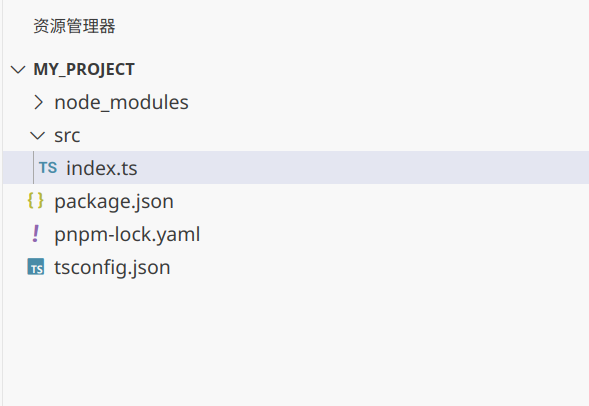This screenshot has height=406, width=589.
Task: Open the package.json file
Action: (x=114, y=201)
